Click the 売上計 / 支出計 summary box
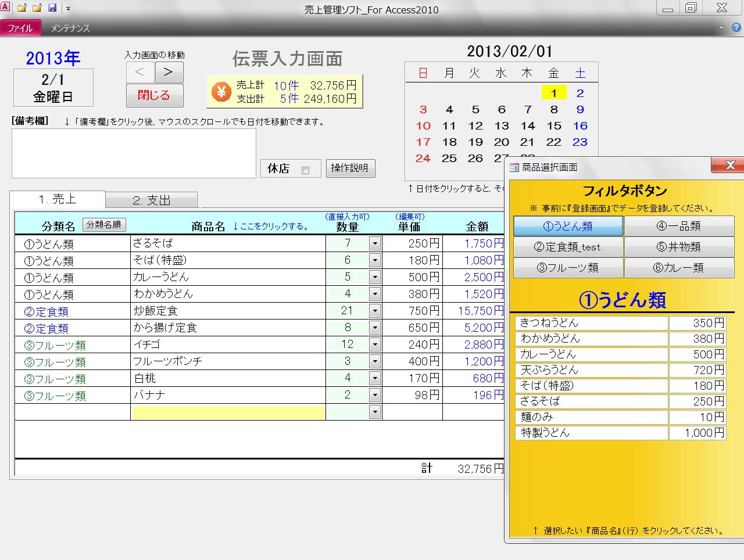Image resolution: width=744 pixels, height=560 pixels. tap(285, 92)
